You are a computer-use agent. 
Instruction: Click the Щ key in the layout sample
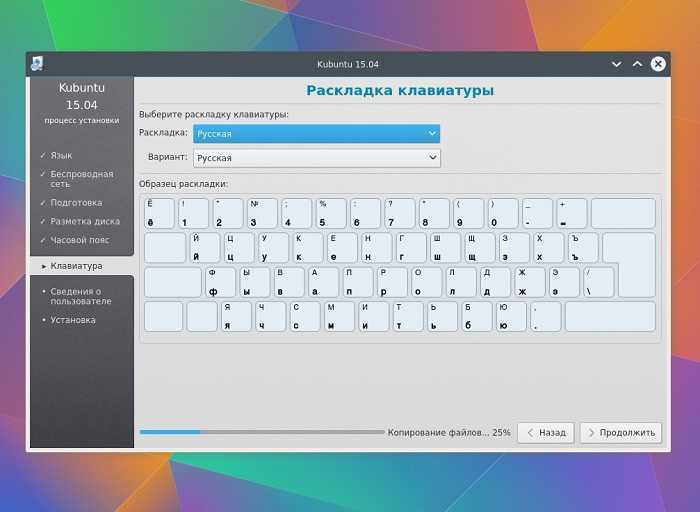coord(479,247)
